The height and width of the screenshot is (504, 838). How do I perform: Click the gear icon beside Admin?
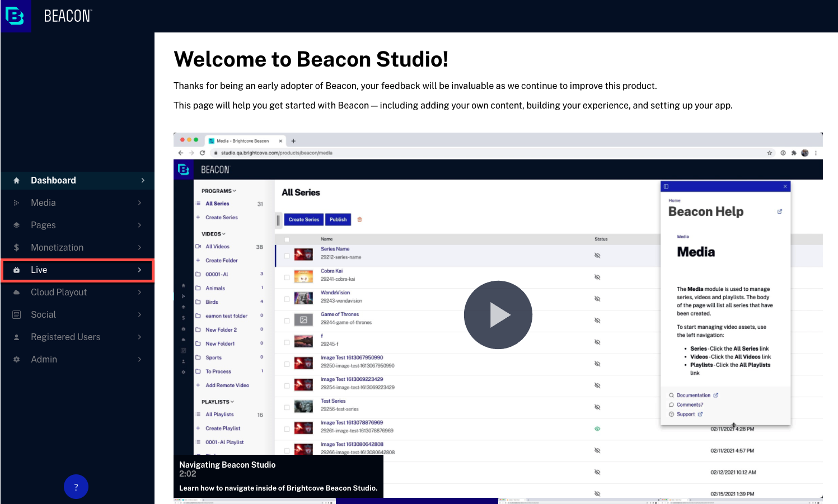[16, 359]
